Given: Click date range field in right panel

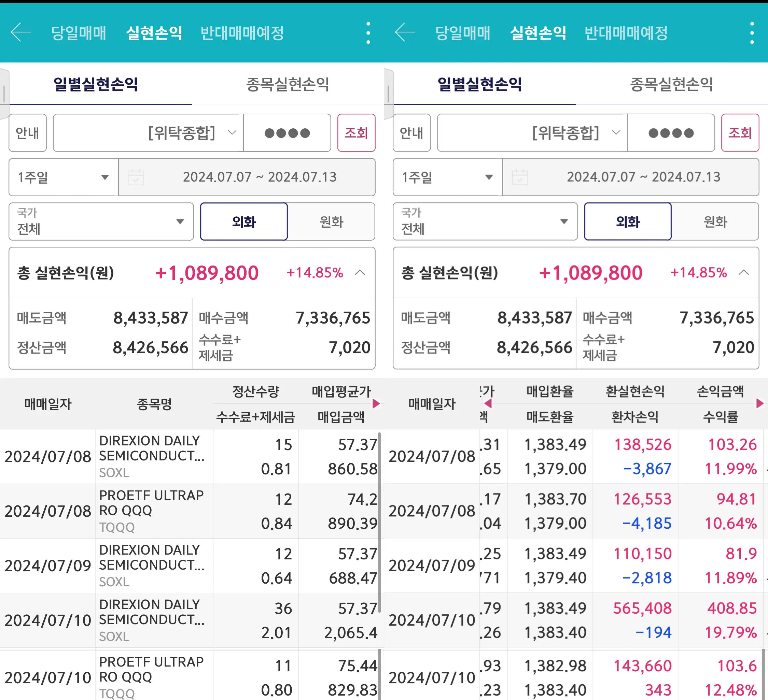Looking at the screenshot, I should (x=631, y=177).
